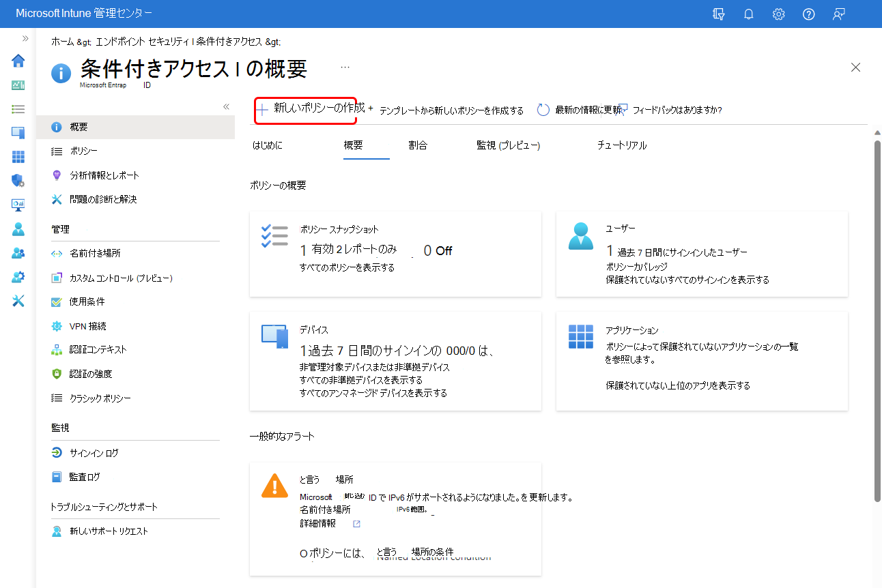
Task: Open Endpoint security shield icon
Action: [18, 181]
